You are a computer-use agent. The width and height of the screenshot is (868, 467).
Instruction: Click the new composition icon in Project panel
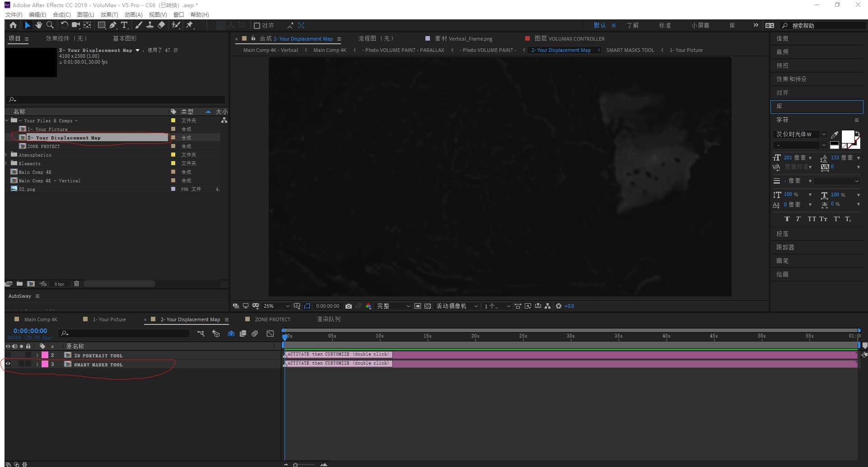[31, 284]
